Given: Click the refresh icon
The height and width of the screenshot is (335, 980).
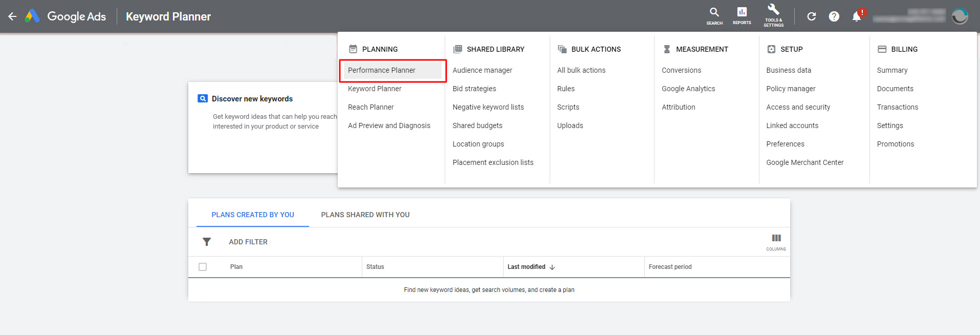Looking at the screenshot, I should pos(811,16).
